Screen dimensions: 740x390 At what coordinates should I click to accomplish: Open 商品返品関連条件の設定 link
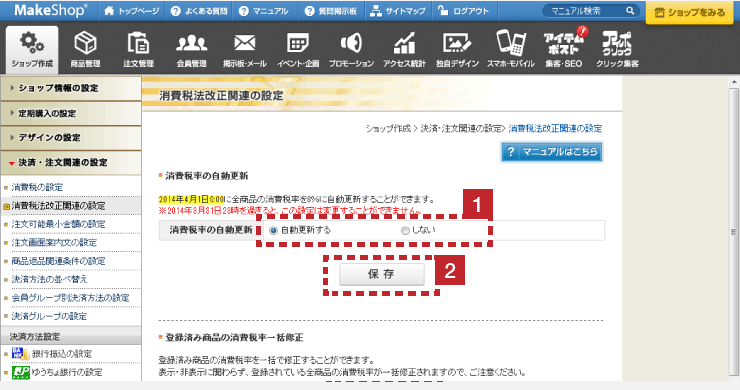pos(59,261)
